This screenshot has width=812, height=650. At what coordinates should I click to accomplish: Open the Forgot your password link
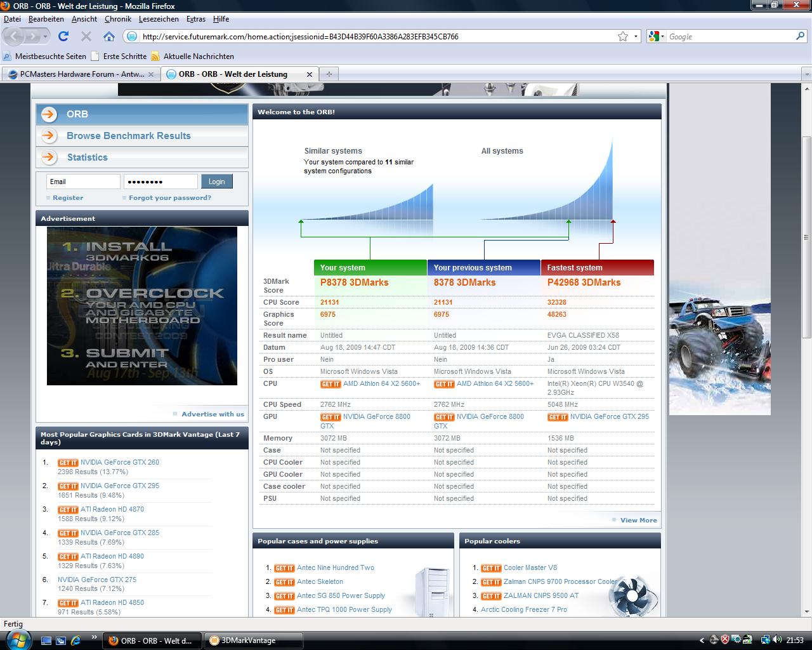pyautogui.click(x=169, y=198)
